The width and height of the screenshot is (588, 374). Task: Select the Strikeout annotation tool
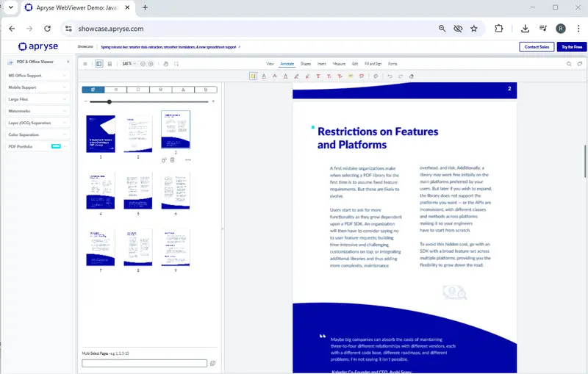tap(275, 76)
